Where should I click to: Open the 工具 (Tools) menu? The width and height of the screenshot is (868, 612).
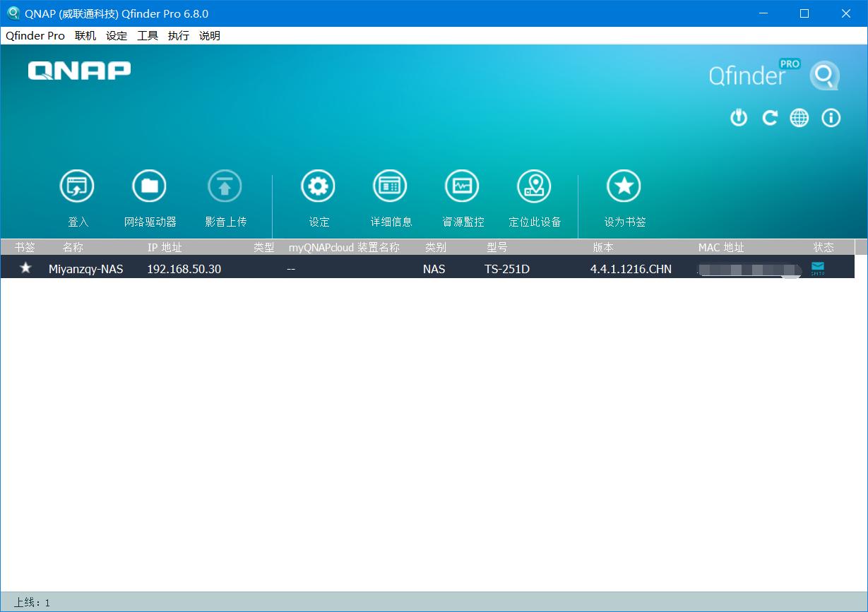click(147, 35)
